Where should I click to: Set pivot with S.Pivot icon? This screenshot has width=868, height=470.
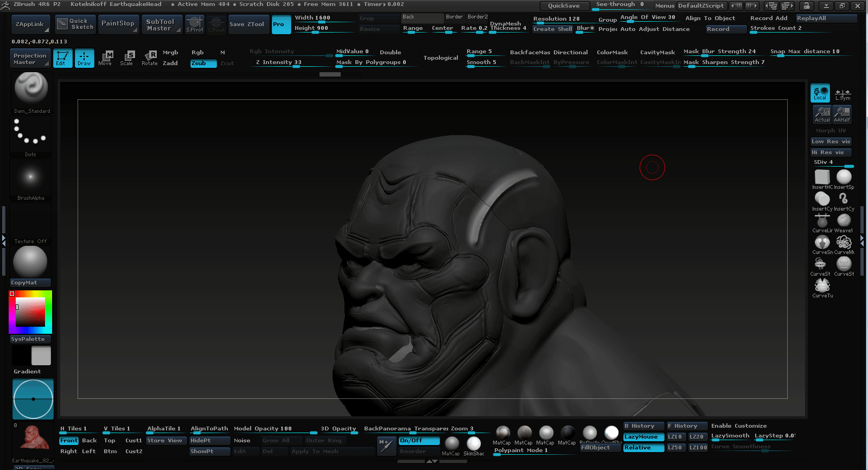click(195, 24)
